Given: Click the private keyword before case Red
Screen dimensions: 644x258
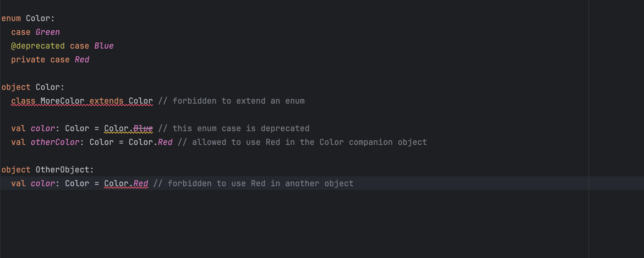Looking at the screenshot, I should coord(28,60).
